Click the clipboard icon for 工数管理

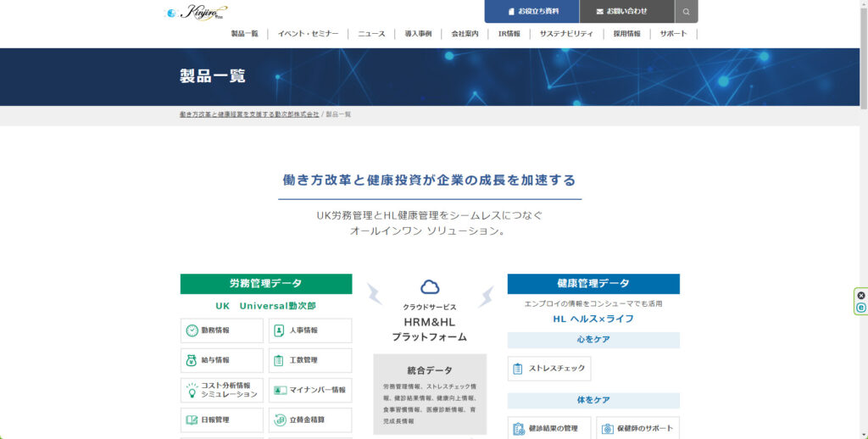pyautogui.click(x=279, y=360)
